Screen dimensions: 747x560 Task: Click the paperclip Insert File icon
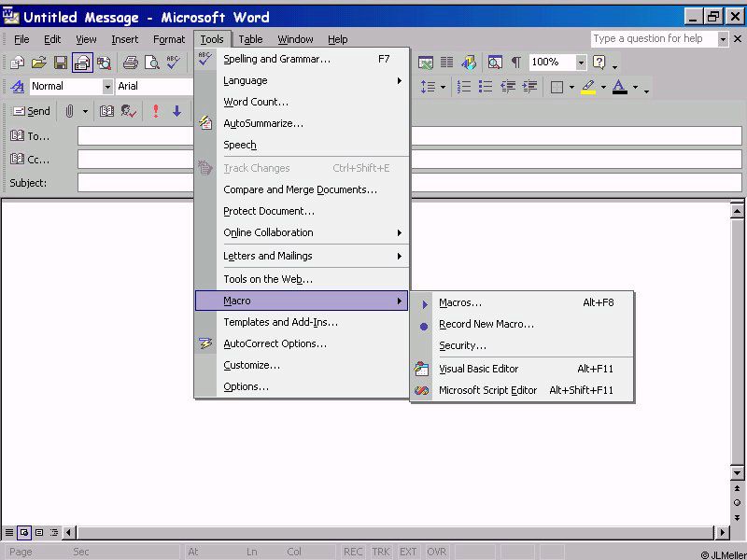pyautogui.click(x=69, y=111)
